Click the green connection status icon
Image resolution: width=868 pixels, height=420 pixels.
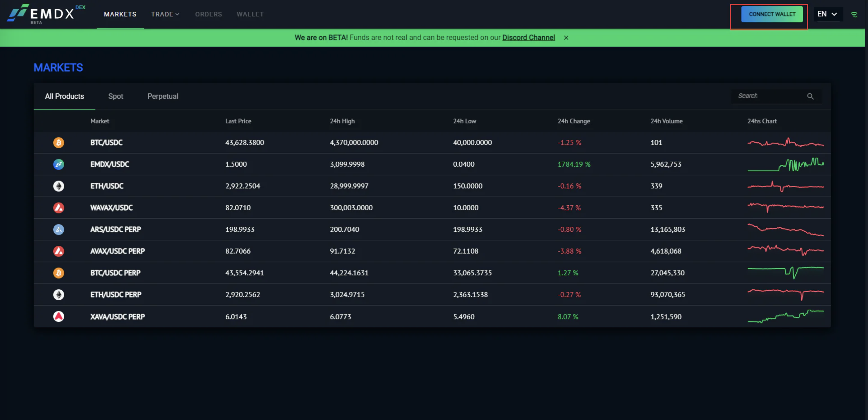point(854,15)
